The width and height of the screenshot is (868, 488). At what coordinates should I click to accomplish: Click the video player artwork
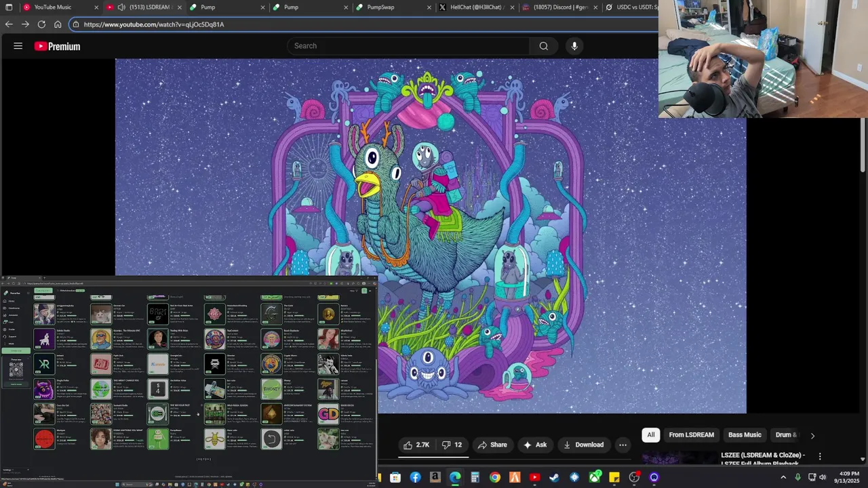pyautogui.click(x=431, y=236)
